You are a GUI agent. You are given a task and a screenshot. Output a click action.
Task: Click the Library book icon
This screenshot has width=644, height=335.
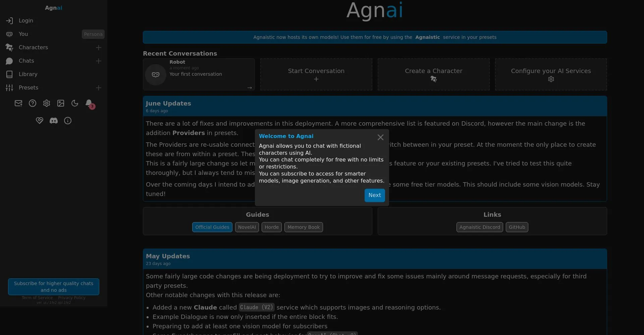click(9, 74)
